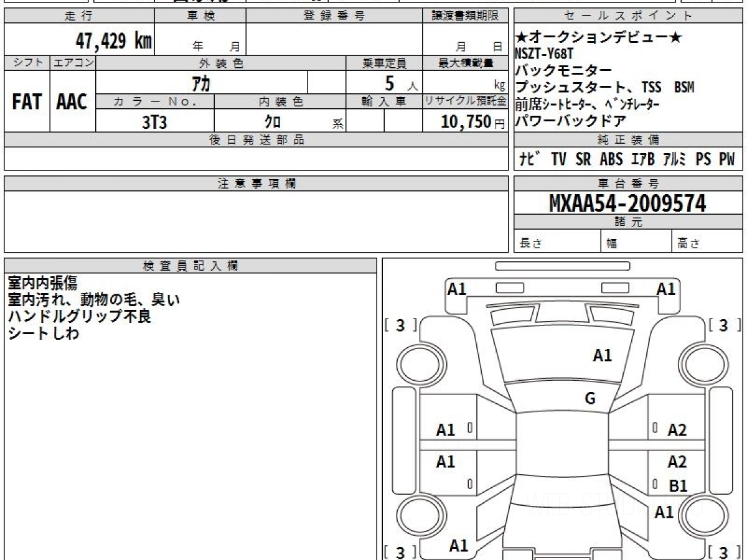Select the recycle deposit 10,750円
This screenshot has width=747, height=560.
click(x=472, y=122)
